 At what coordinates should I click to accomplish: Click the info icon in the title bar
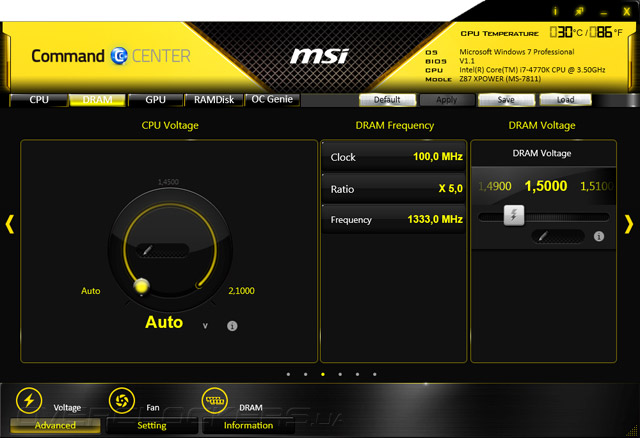(x=555, y=11)
